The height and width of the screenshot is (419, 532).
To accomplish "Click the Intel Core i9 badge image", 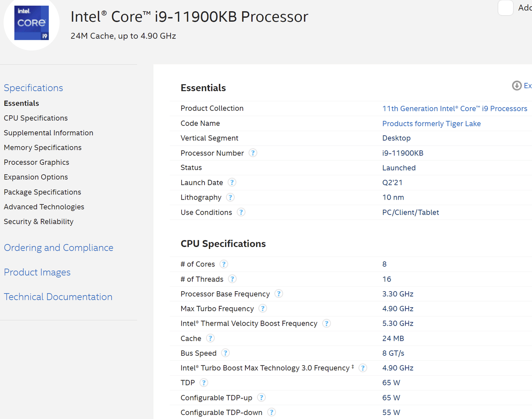I will 32,23.
